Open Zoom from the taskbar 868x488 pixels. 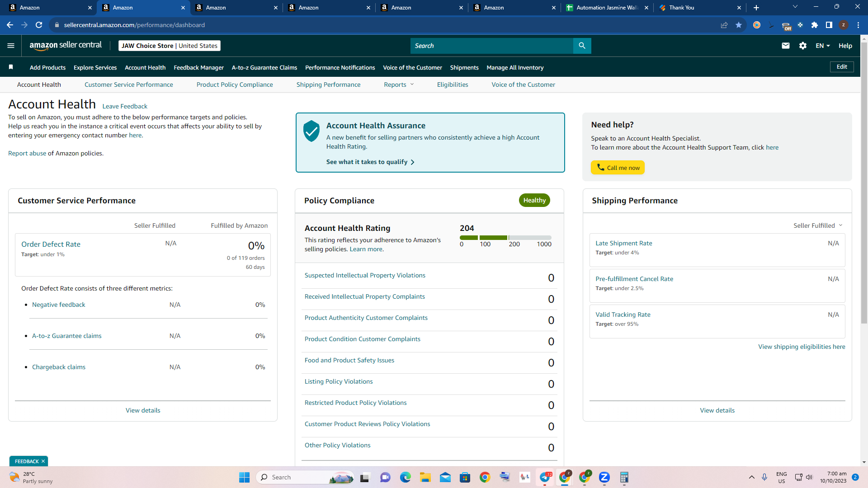click(604, 477)
